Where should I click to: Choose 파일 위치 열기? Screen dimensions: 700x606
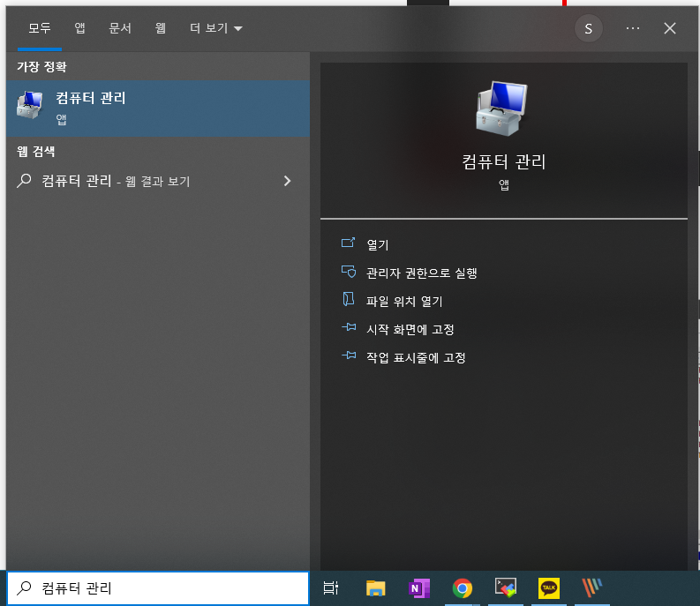[x=404, y=301]
